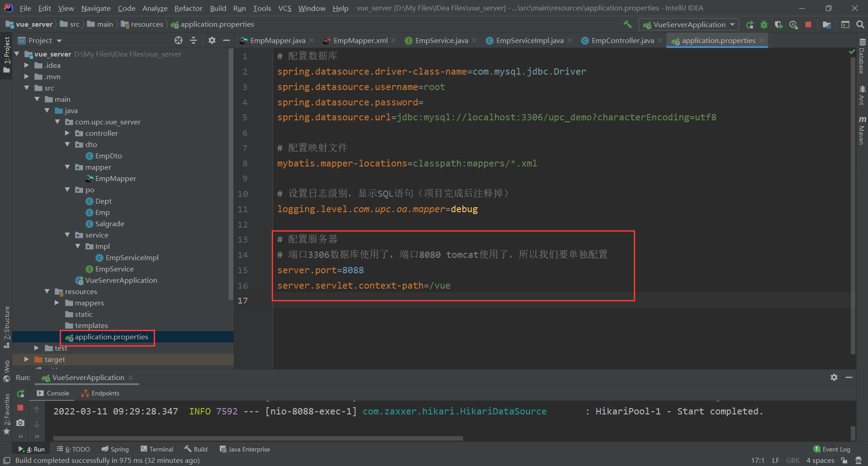Open the VCS menu
Viewport: 868px width, 466px height.
(285, 8)
